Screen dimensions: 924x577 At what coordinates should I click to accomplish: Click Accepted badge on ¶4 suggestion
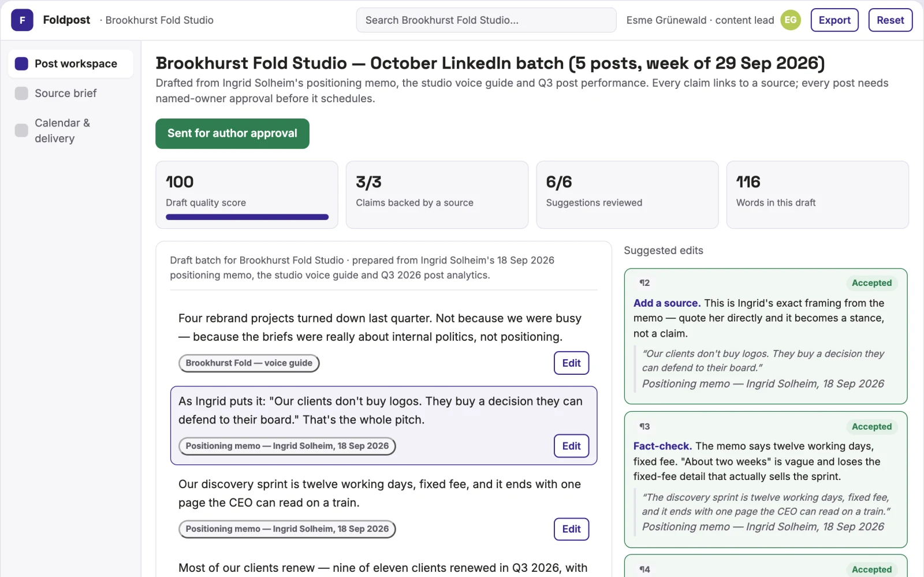pyautogui.click(x=871, y=569)
